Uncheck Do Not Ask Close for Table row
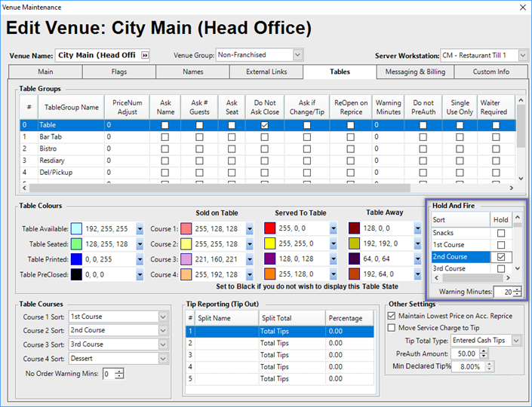532x407 pixels. click(264, 125)
